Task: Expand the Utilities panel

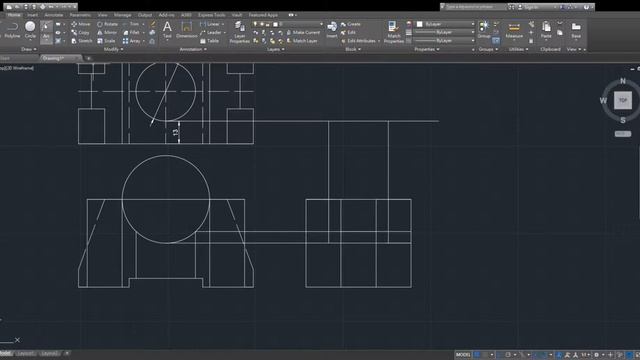Action: click(518, 49)
